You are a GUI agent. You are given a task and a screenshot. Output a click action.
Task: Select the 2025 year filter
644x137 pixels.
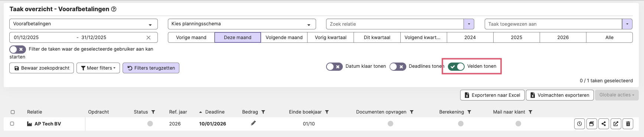click(x=517, y=38)
